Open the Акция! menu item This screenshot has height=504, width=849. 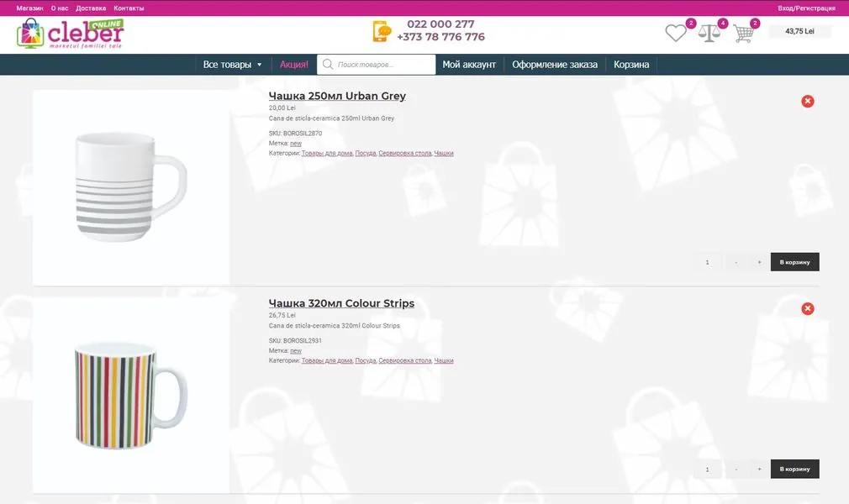pos(294,65)
